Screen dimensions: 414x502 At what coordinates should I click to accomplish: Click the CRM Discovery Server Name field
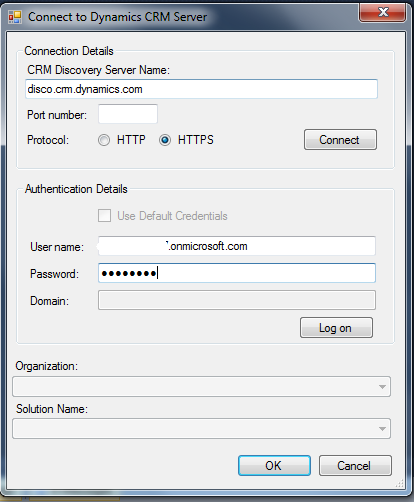coord(201,89)
